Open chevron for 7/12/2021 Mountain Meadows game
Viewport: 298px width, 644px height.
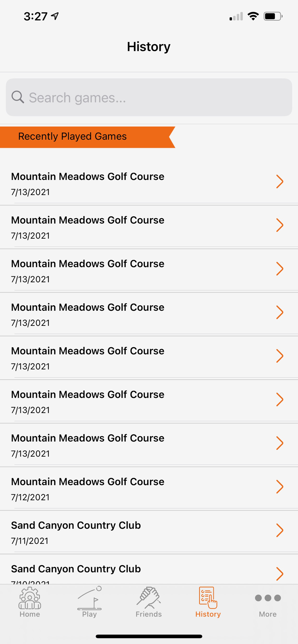280,487
